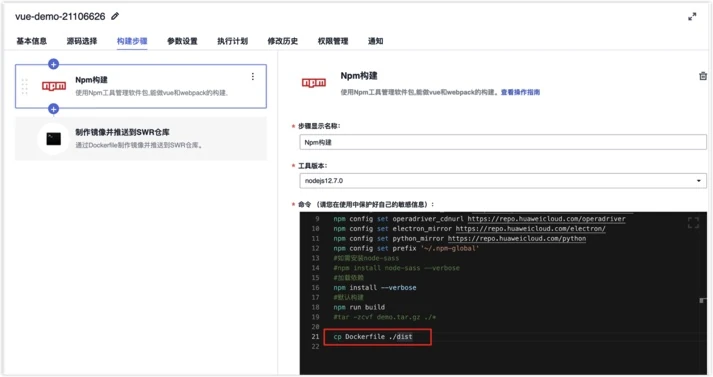The width and height of the screenshot is (713, 377).
Task: Click the edit pencil next to vue-demo-21106626
Action: (115, 16)
